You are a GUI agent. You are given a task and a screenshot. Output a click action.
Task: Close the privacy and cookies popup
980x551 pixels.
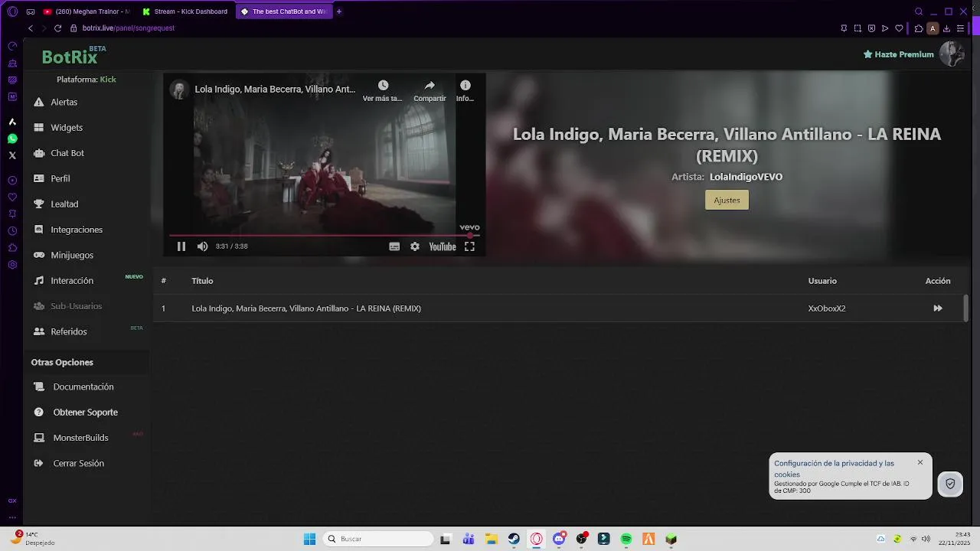920,462
